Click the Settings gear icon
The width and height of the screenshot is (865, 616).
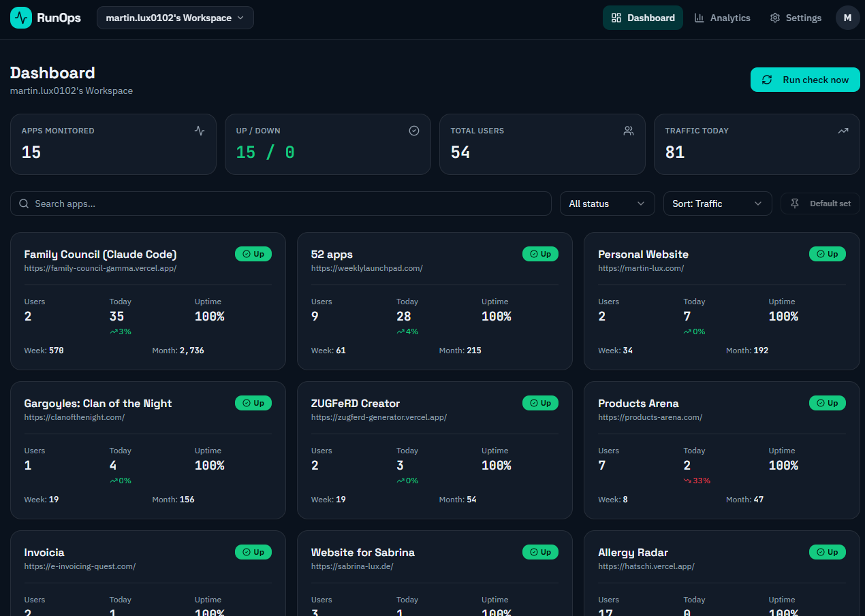point(775,18)
